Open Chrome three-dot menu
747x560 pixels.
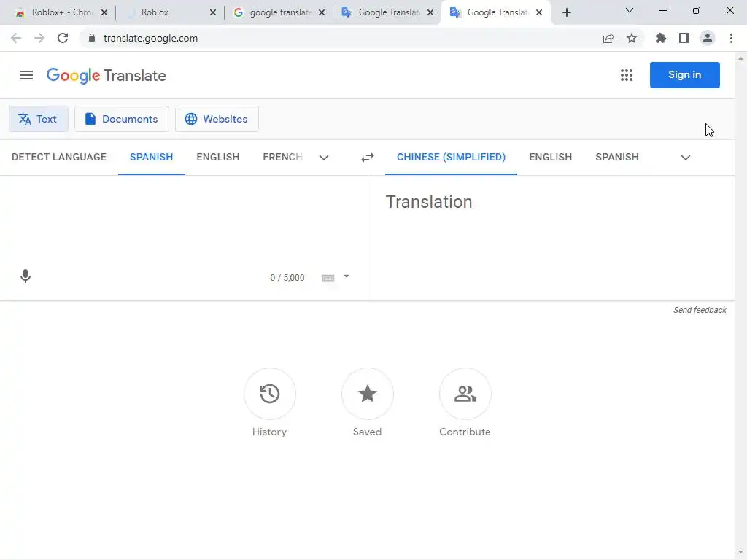[731, 38]
